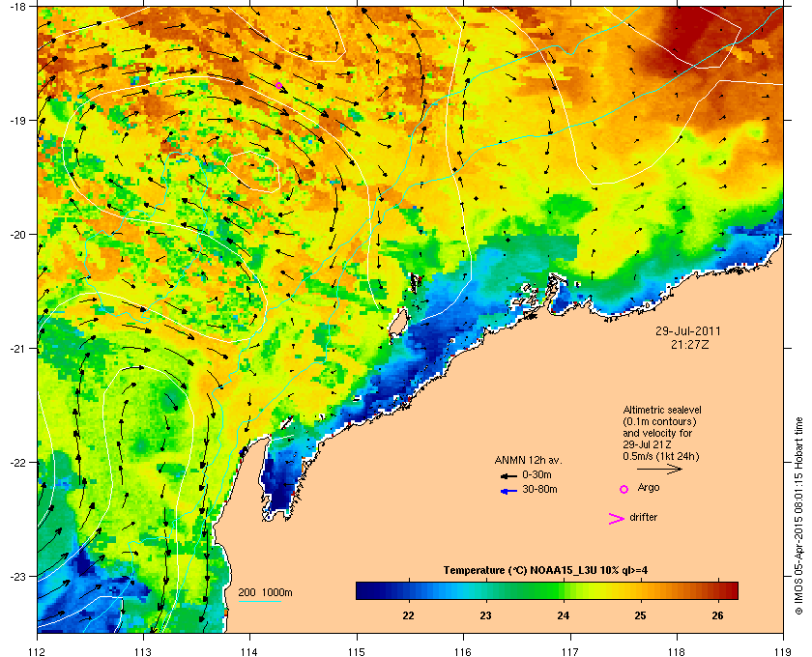This screenshot has height=657, width=812.
Task: Click the 200 1000m isobath label
Action: point(265,593)
